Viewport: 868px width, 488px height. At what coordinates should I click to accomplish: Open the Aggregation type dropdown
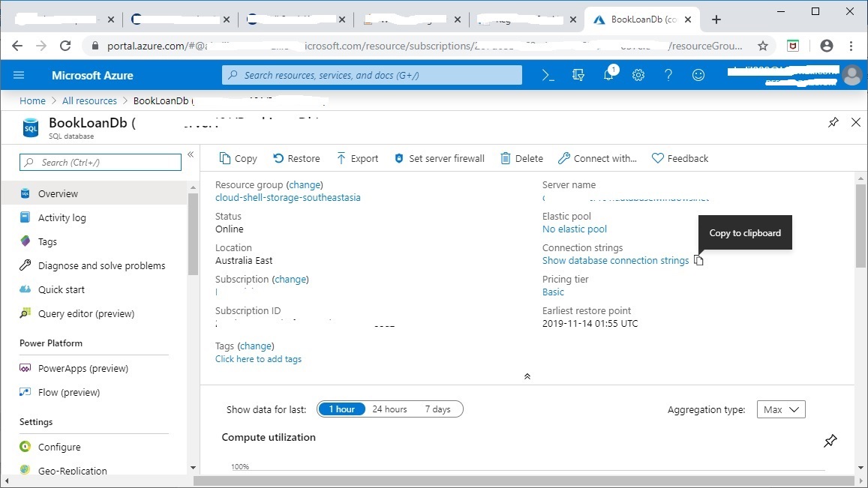pyautogui.click(x=780, y=409)
